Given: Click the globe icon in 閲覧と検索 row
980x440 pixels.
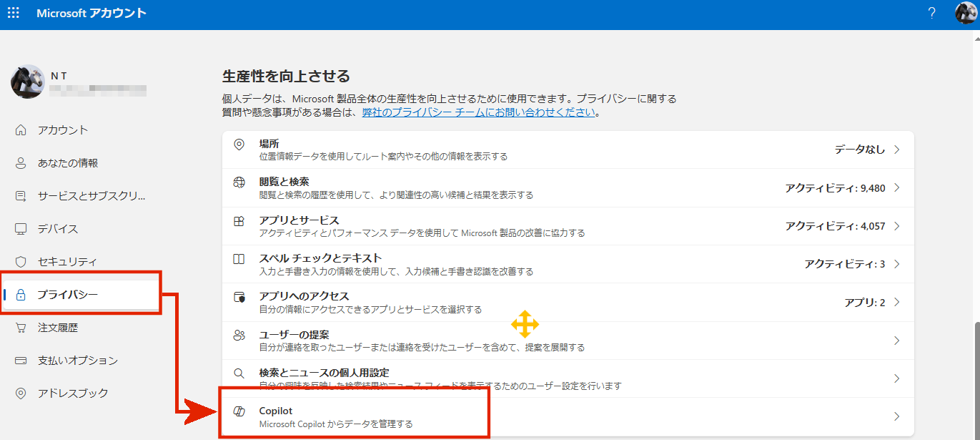Looking at the screenshot, I should tap(239, 182).
